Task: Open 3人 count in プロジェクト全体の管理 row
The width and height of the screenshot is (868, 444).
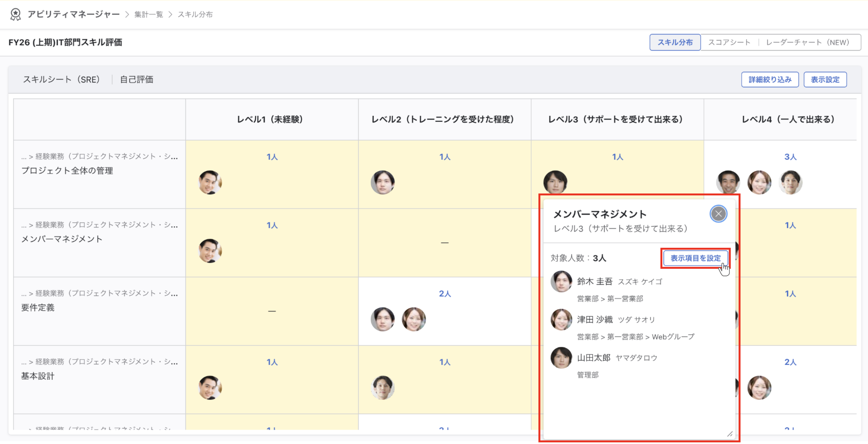Action: click(x=790, y=157)
